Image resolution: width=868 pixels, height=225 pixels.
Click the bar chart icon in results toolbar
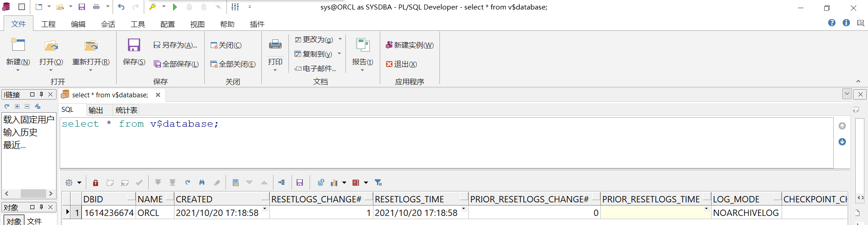pyautogui.click(x=334, y=182)
